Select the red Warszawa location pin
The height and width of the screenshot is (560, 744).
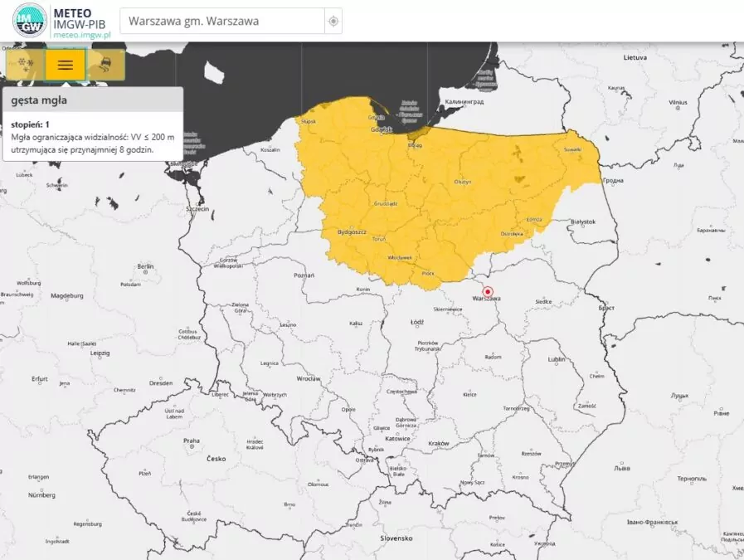[x=488, y=293]
